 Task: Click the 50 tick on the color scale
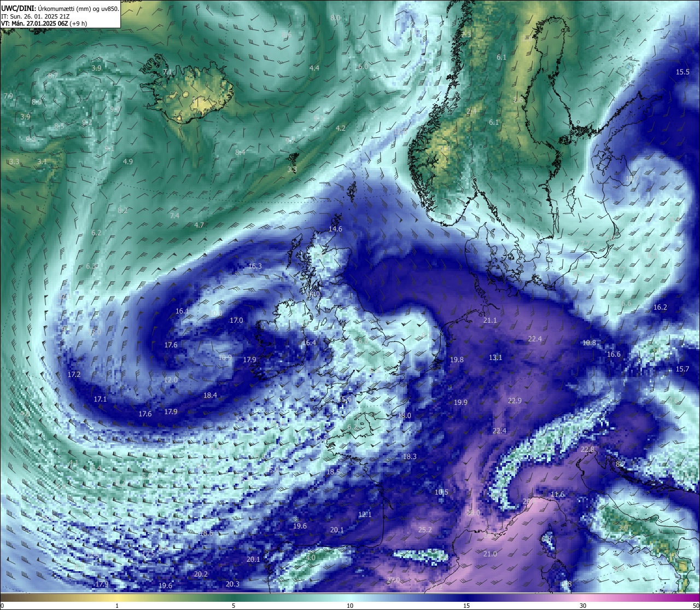[695, 606]
